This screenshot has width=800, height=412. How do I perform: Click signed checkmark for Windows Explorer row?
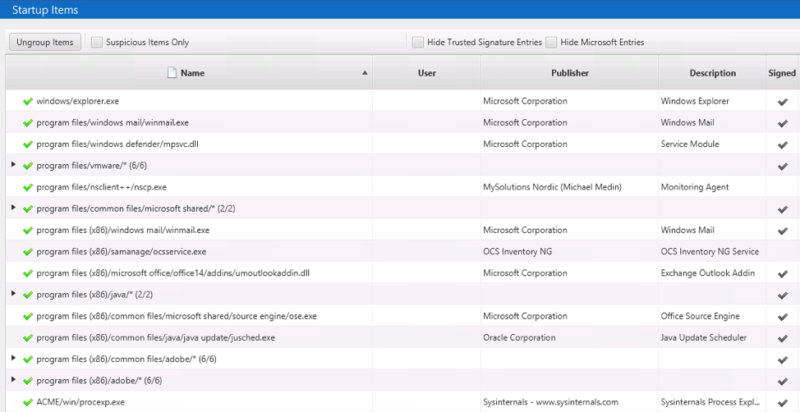pyautogui.click(x=782, y=101)
